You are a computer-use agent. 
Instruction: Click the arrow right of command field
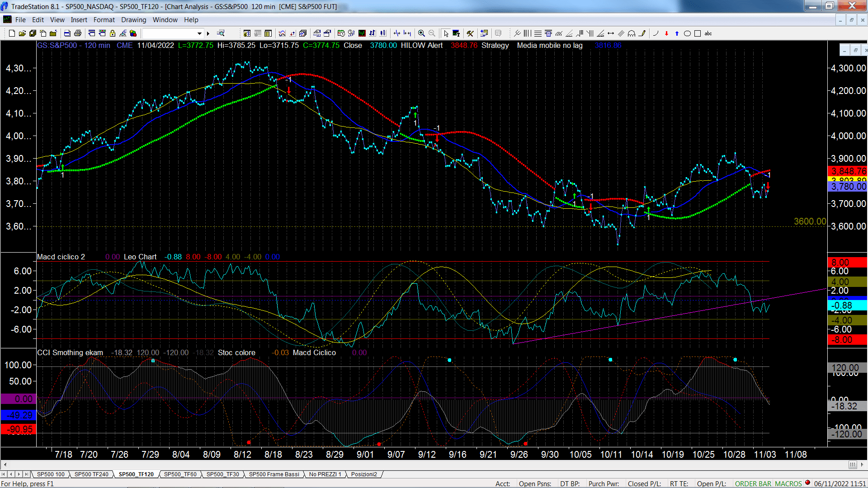(208, 33)
